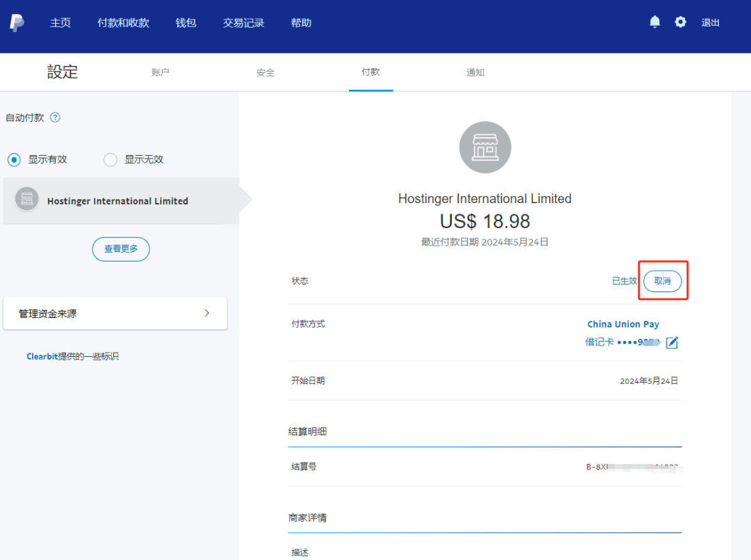751x560 pixels.
Task: Click the Hostinger merchant icon in sidebar
Action: point(27,200)
